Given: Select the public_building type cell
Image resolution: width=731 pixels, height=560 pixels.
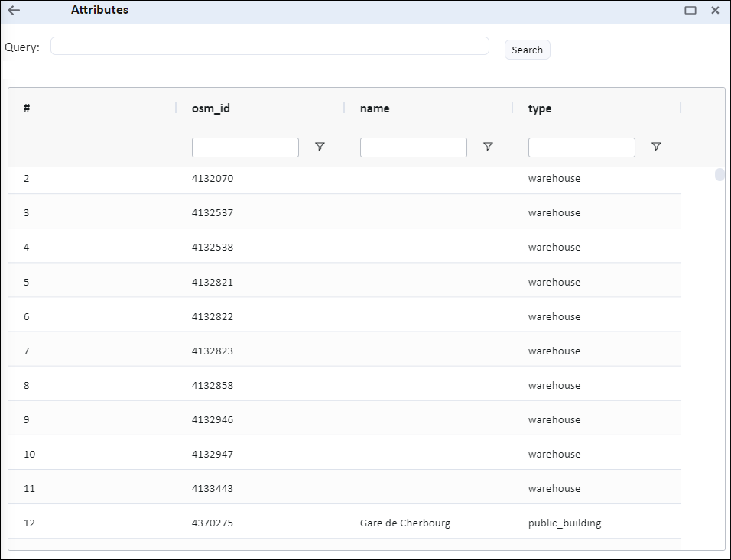Looking at the screenshot, I should click(564, 523).
